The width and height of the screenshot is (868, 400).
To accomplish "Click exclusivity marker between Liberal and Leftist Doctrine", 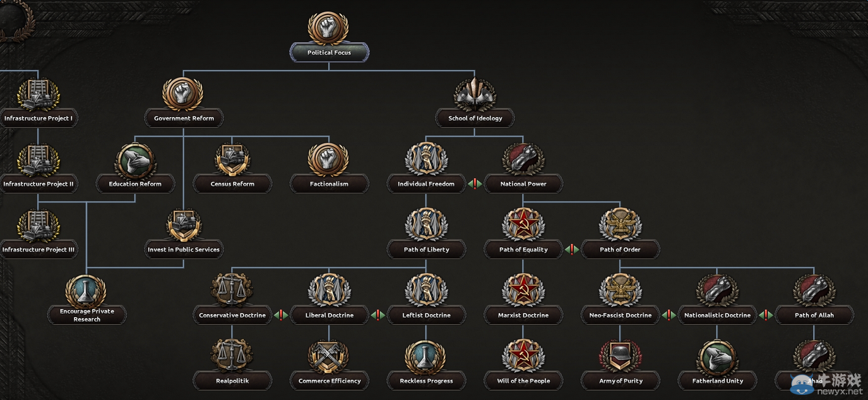I will 378,315.
